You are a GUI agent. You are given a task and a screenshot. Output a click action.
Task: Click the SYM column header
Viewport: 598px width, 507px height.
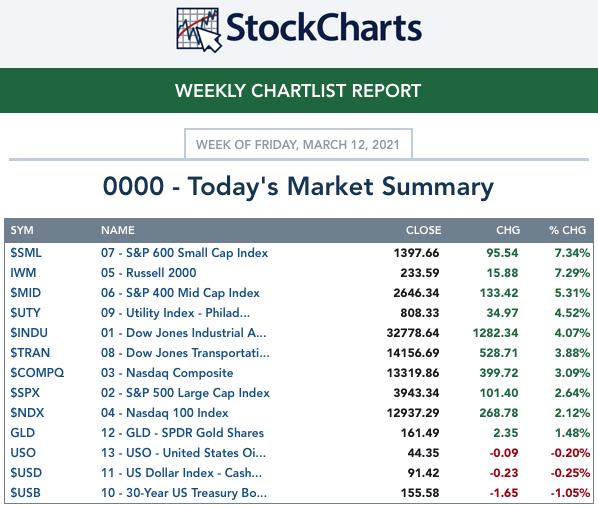tap(22, 230)
